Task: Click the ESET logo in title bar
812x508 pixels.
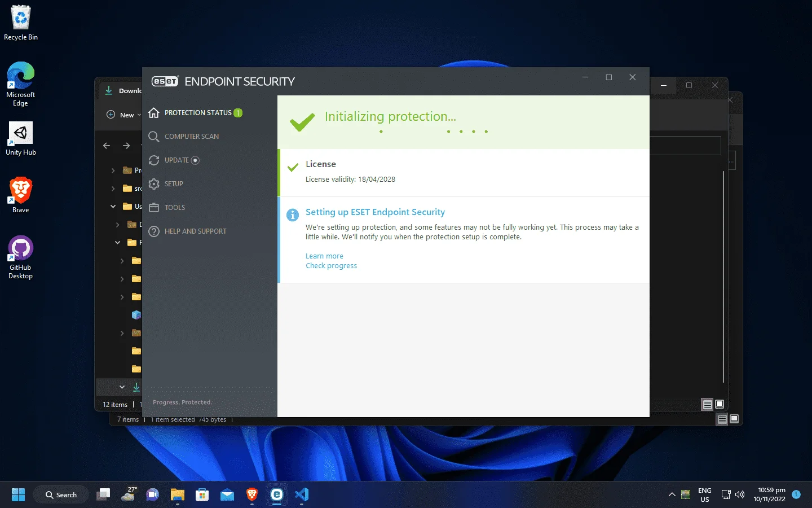Action: pyautogui.click(x=165, y=81)
